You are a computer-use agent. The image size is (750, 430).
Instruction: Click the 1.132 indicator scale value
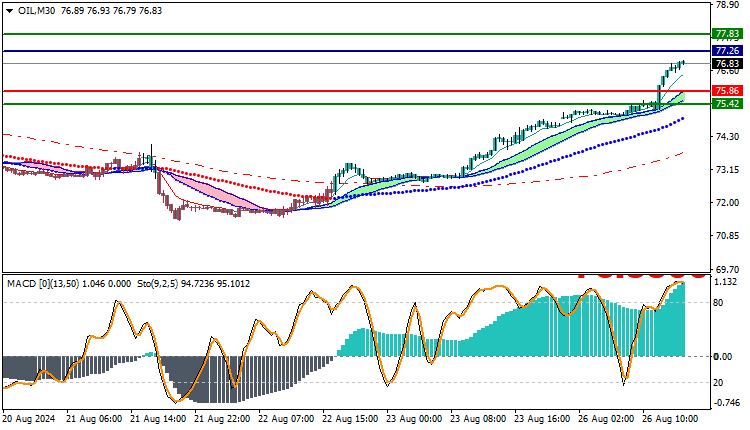coord(726,282)
